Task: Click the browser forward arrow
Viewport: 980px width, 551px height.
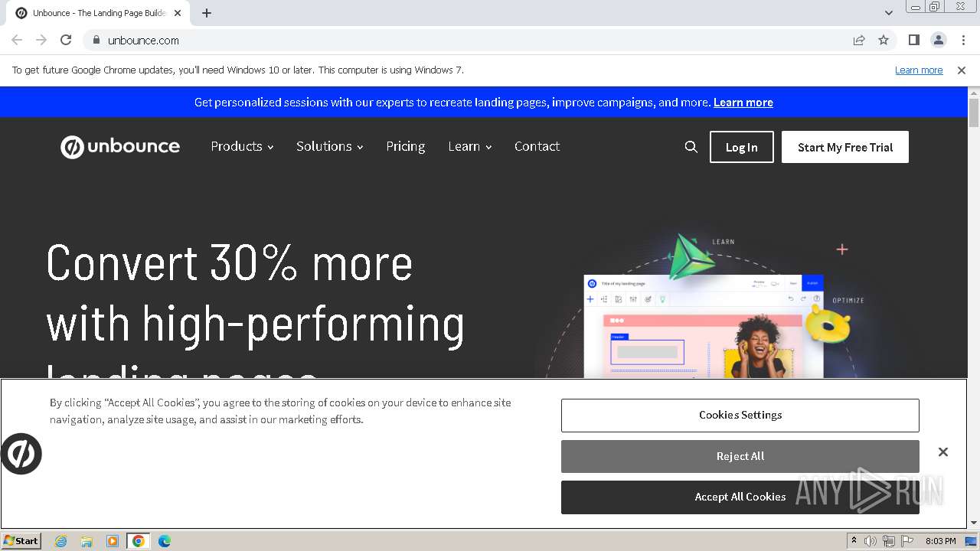Action: coord(41,40)
